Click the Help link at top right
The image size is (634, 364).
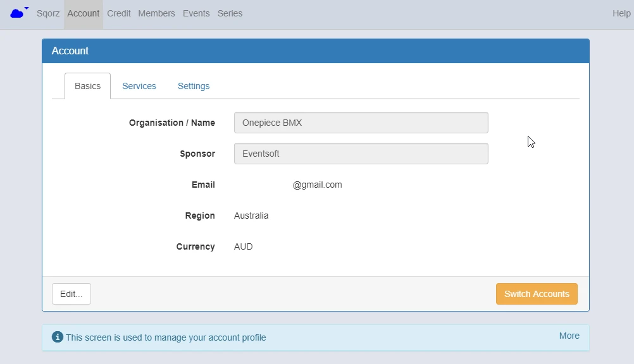621,13
